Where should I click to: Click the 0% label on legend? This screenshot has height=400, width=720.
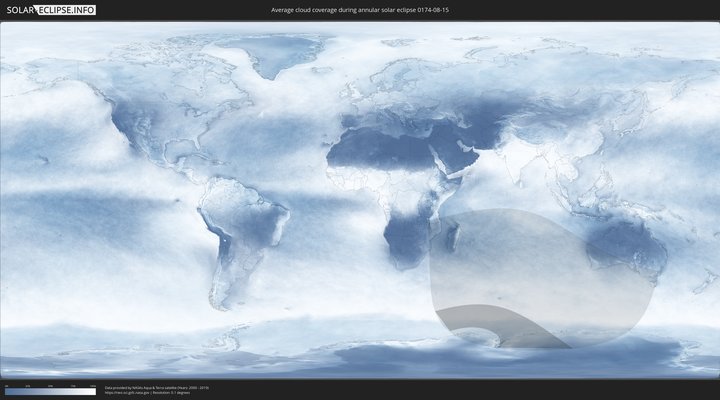coord(6,386)
